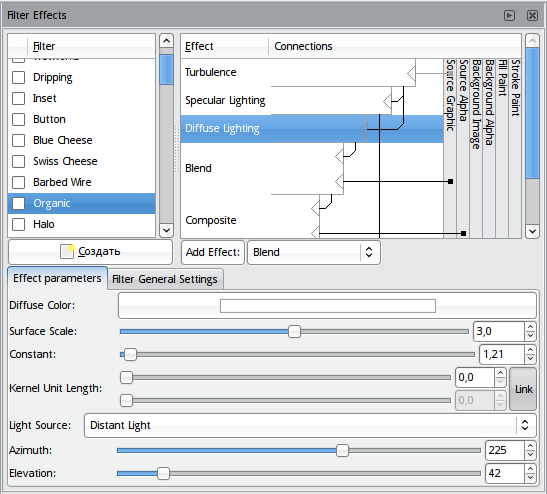
Task: Focus the Surface Scale value field
Action: [x=499, y=331]
